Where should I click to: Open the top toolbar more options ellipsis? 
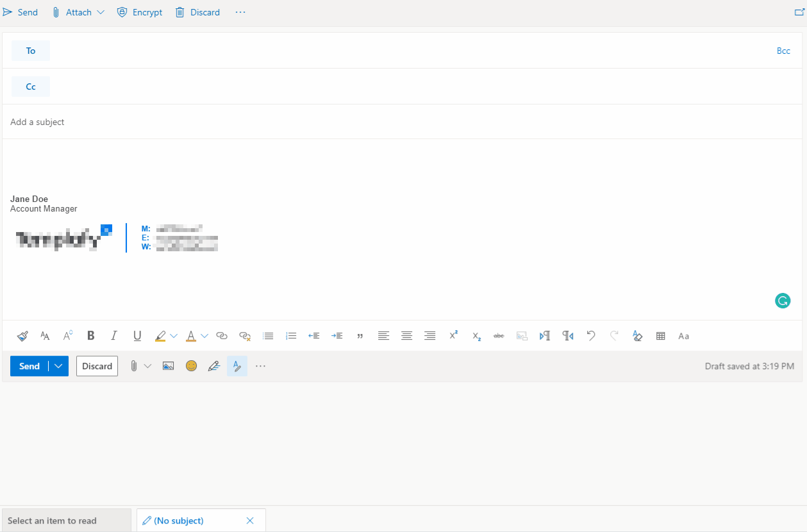pyautogui.click(x=240, y=12)
